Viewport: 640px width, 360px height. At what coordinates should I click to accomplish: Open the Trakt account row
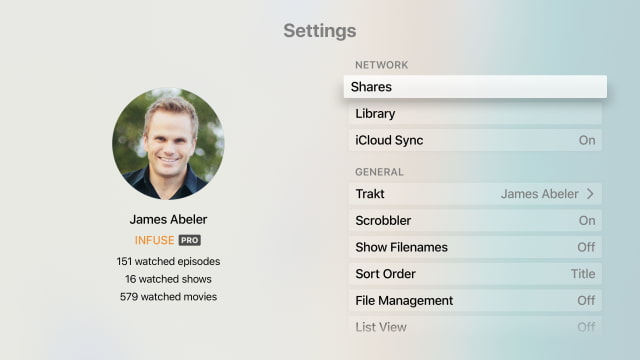tap(475, 193)
